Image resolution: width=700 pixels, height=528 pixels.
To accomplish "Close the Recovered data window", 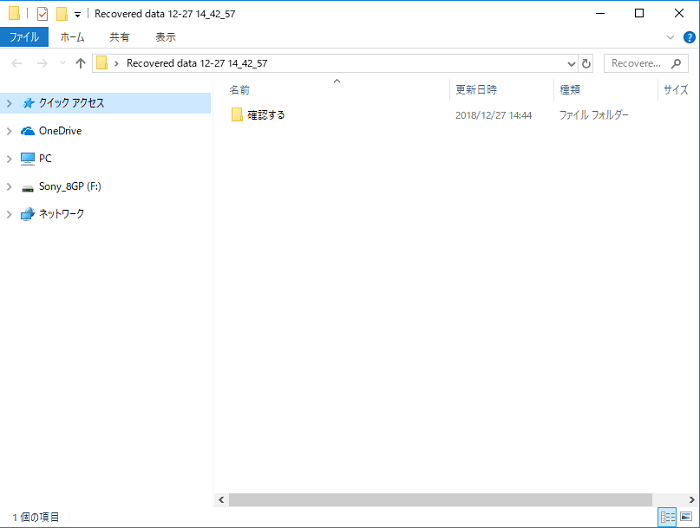I will point(679,14).
